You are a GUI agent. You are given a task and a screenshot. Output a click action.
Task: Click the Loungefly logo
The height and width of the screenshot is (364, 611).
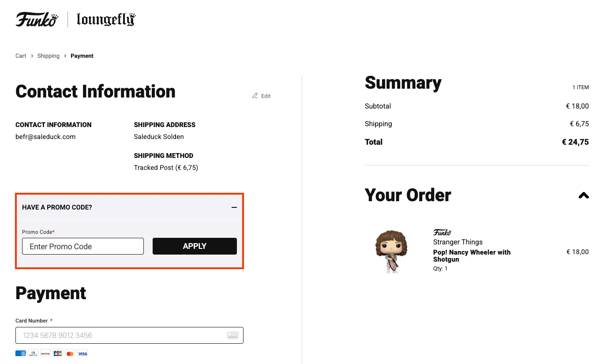105,19
